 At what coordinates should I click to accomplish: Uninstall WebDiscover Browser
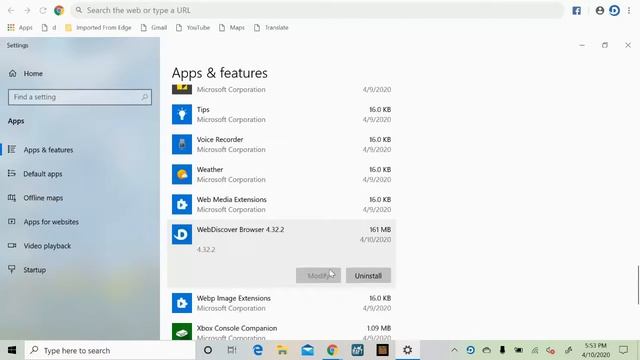368,276
